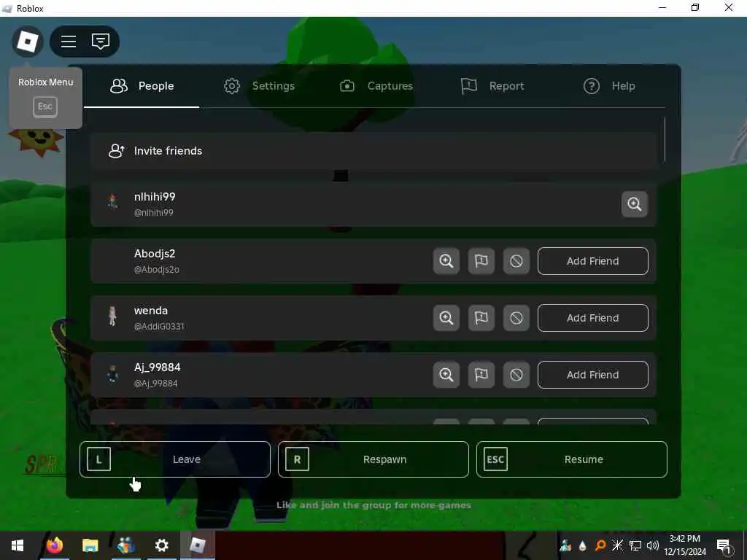
Task: Open Windows Start menu
Action: pyautogui.click(x=18, y=545)
